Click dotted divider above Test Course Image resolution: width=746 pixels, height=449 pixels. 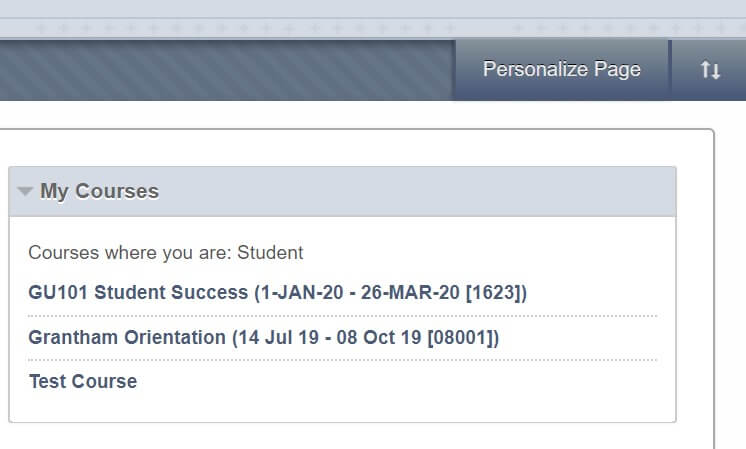[x=342, y=360]
